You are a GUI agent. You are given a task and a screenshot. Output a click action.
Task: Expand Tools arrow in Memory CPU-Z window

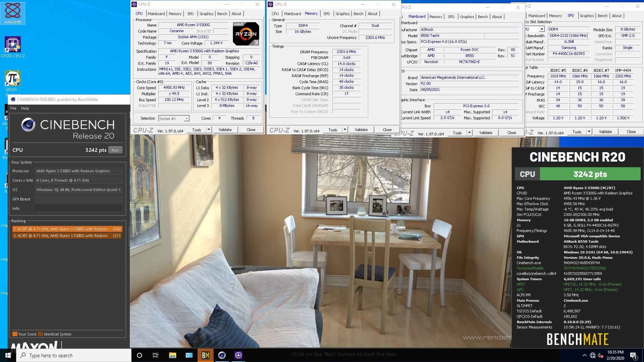click(345, 130)
